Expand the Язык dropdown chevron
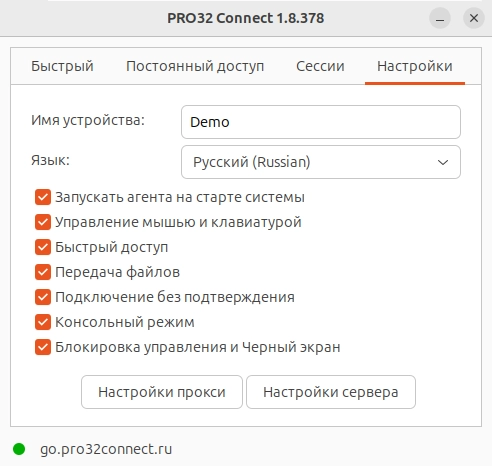492x466 pixels. tap(443, 162)
